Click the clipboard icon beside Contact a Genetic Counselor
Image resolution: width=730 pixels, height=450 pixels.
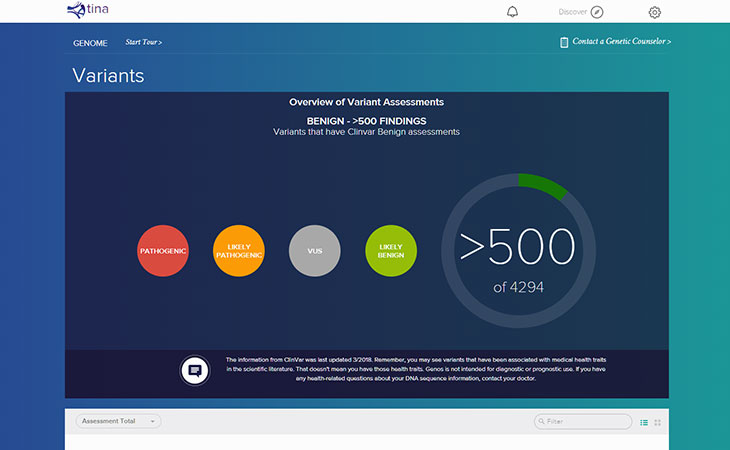click(x=564, y=42)
